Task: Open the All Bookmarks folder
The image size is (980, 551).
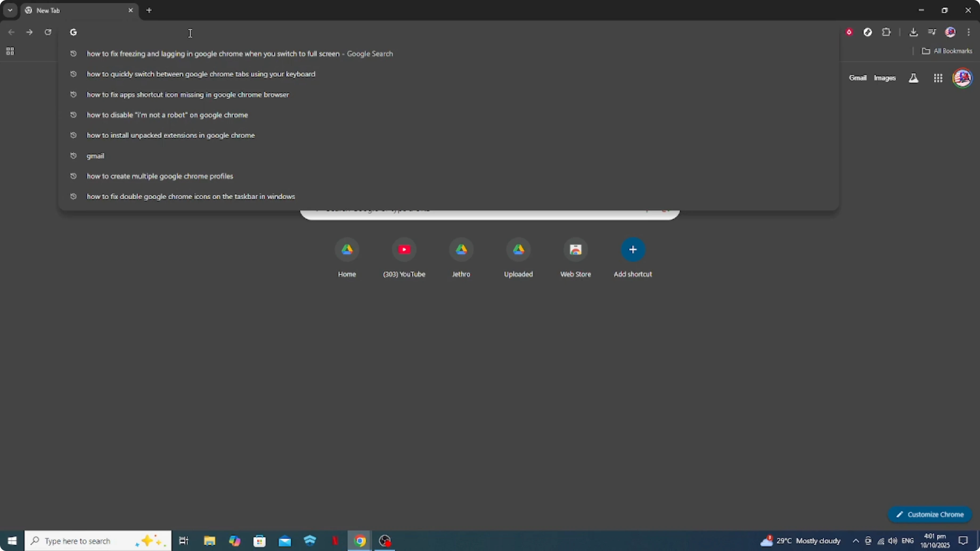Action: pyautogui.click(x=947, y=51)
